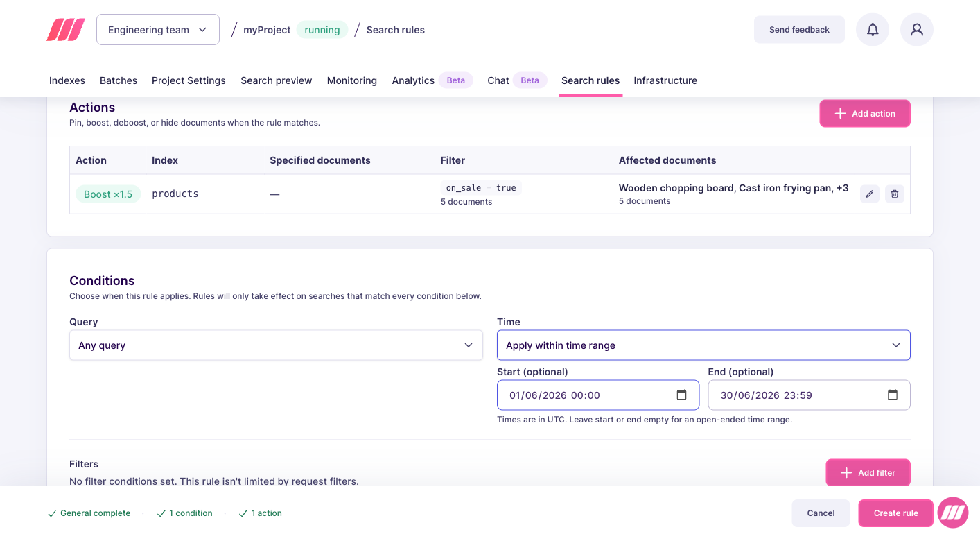Click the products index cell

click(175, 194)
